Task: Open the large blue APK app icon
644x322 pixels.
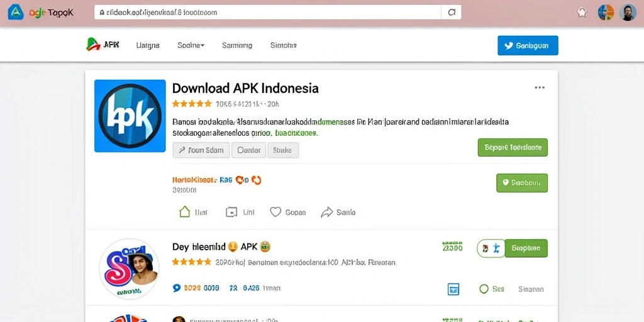Action: pyautogui.click(x=130, y=116)
